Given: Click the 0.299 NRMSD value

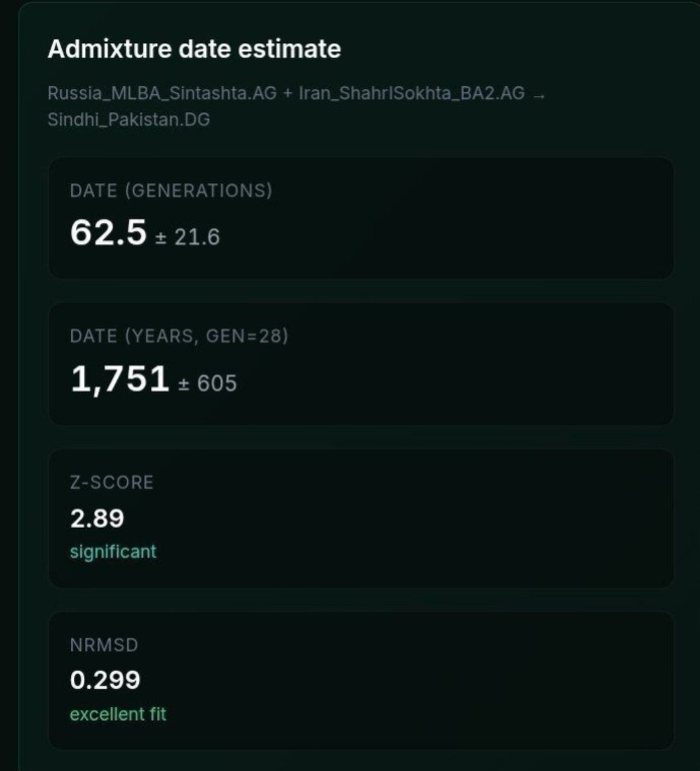Looking at the screenshot, I should point(105,680).
